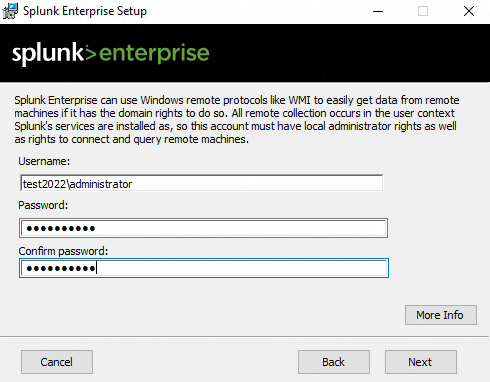Cancel the Splunk setup
Viewport: 490px width, 382px height.
(x=57, y=362)
